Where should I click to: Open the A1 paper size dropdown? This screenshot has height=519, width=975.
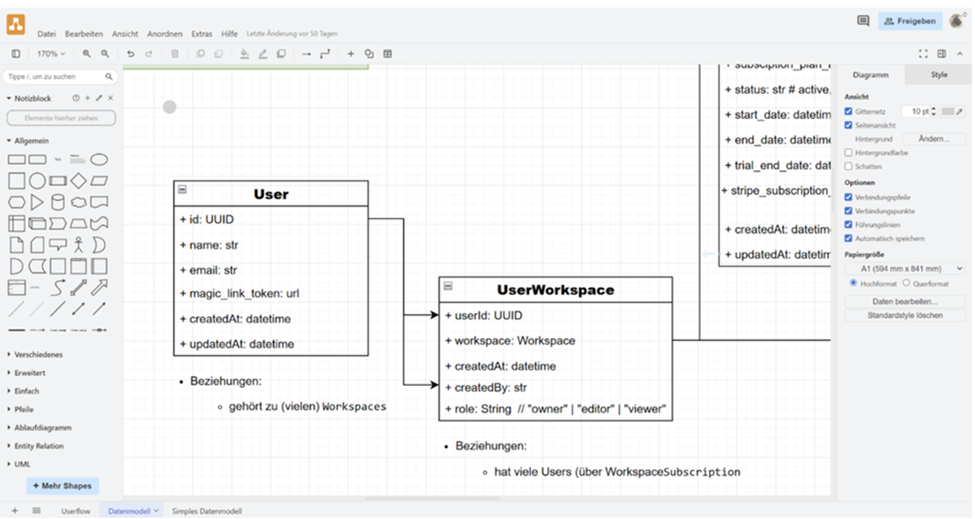(x=905, y=269)
